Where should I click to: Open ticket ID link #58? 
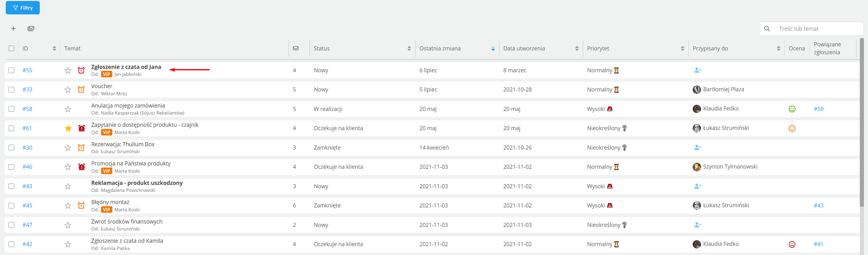coord(27,109)
